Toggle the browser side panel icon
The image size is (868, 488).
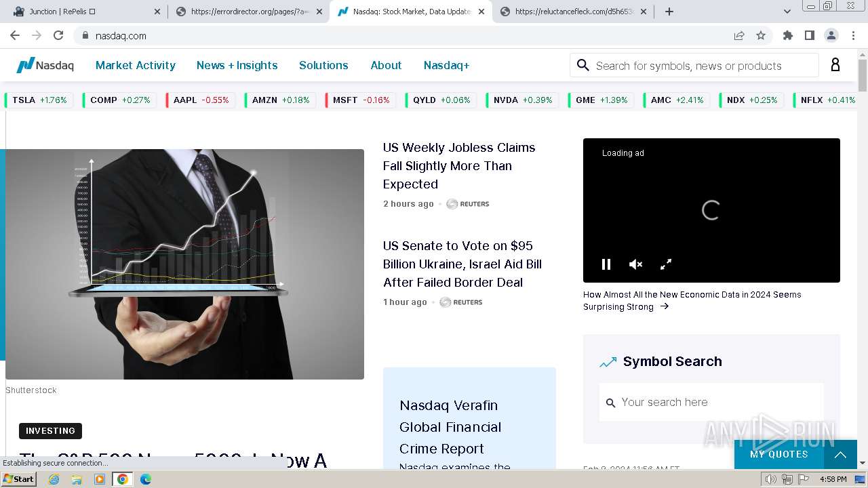click(x=809, y=35)
